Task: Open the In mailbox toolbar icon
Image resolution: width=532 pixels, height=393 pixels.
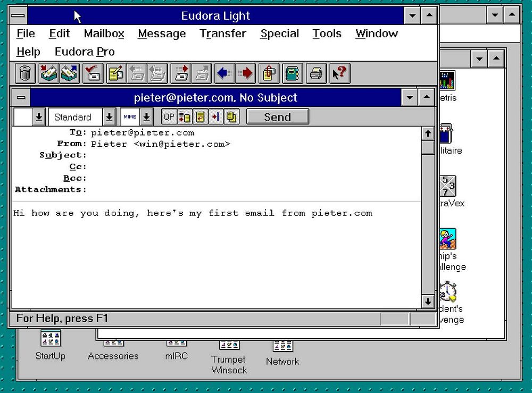Action: click(x=49, y=73)
